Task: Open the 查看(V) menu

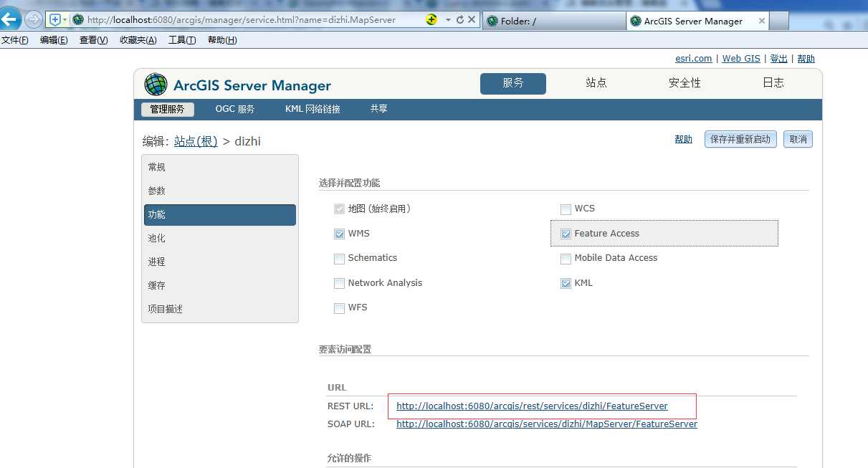Action: pyautogui.click(x=93, y=40)
